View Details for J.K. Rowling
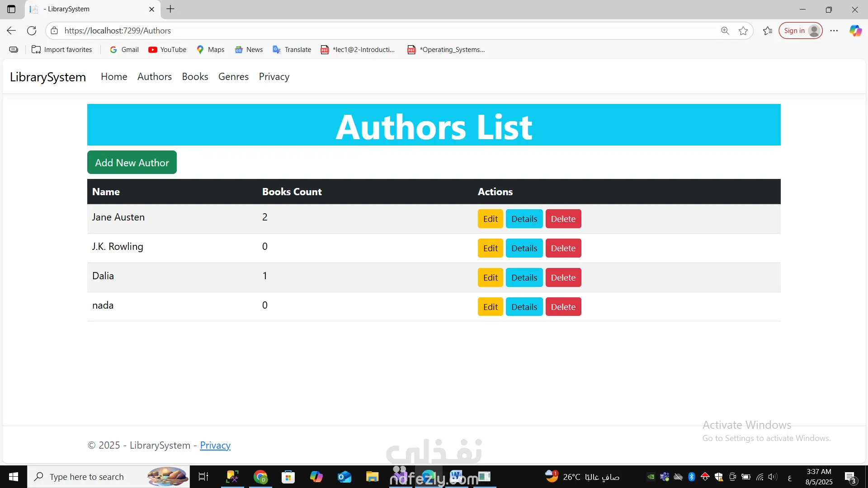 [x=524, y=249]
